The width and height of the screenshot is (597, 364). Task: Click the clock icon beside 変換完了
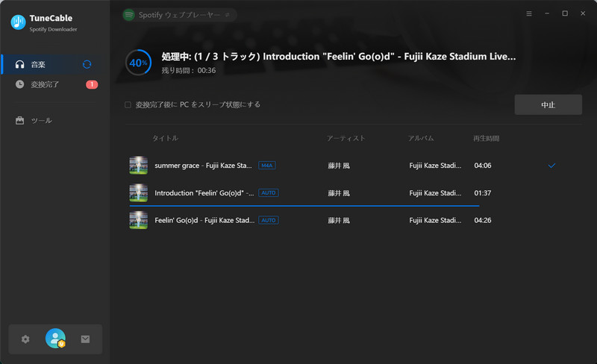click(20, 84)
